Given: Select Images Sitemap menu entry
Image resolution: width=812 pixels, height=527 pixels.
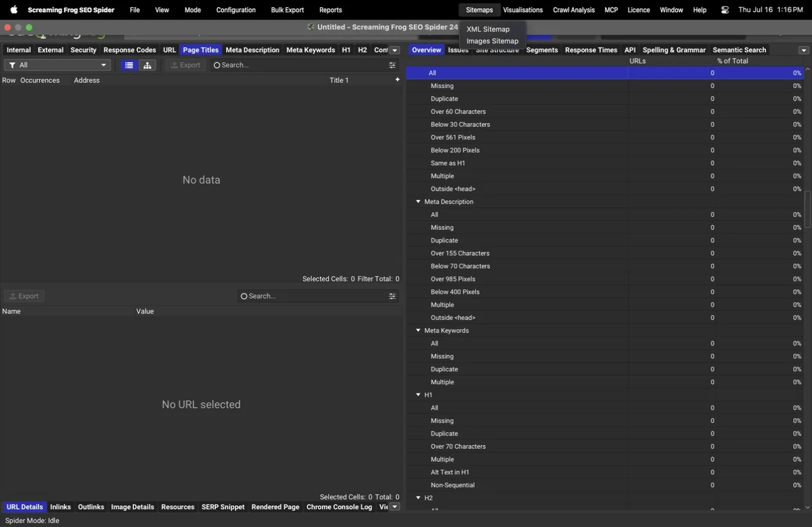Looking at the screenshot, I should pos(492,41).
